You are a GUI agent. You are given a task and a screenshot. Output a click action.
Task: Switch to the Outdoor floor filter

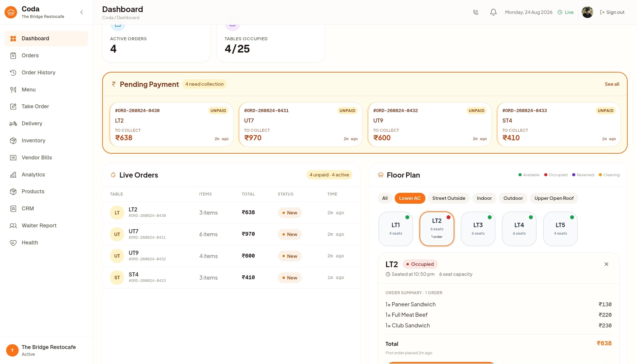(x=513, y=198)
